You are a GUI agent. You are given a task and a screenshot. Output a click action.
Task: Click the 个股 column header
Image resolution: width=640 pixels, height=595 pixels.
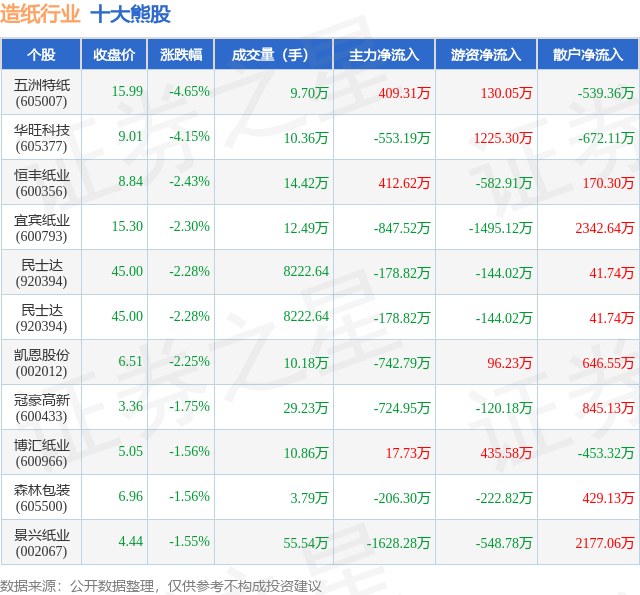(x=41, y=54)
